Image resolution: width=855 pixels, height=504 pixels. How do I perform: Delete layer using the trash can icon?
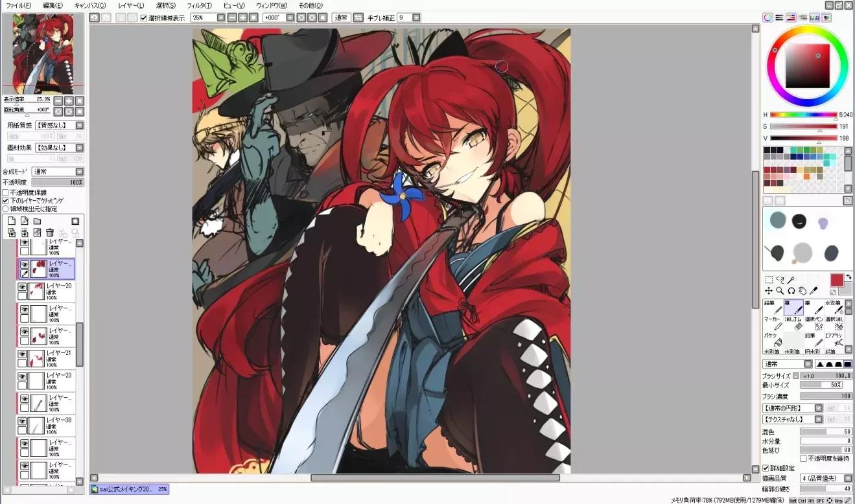pyautogui.click(x=50, y=233)
